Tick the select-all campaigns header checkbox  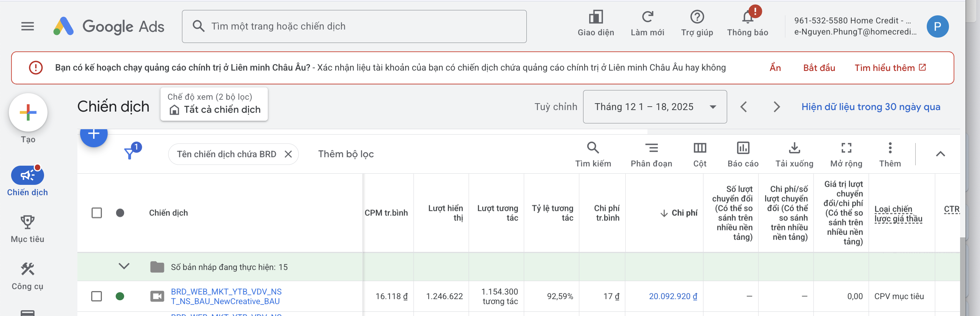tap(97, 213)
